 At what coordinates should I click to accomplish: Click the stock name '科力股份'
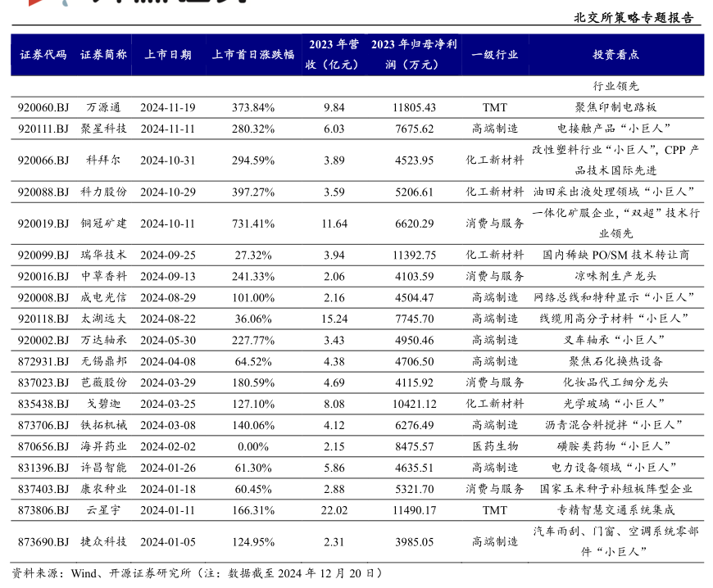(104, 192)
